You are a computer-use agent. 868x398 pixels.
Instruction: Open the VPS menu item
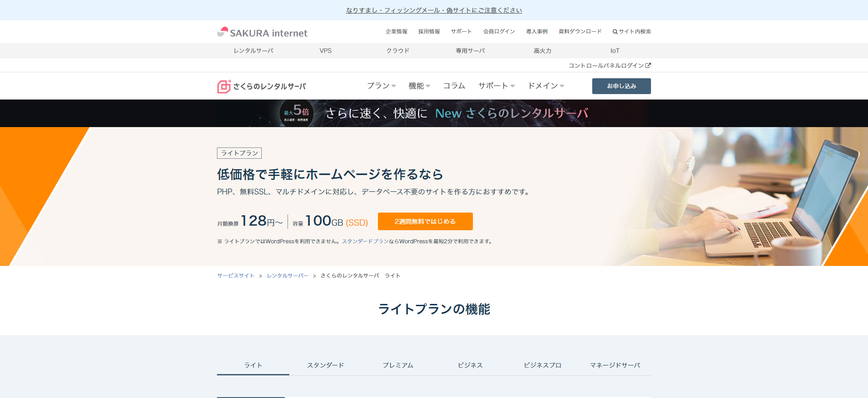tap(325, 51)
